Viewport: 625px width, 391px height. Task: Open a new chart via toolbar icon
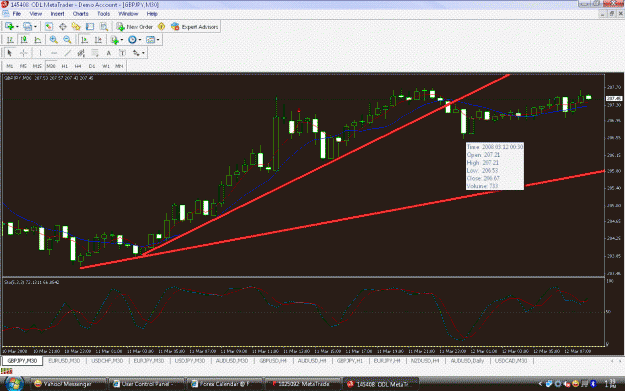(x=9, y=27)
